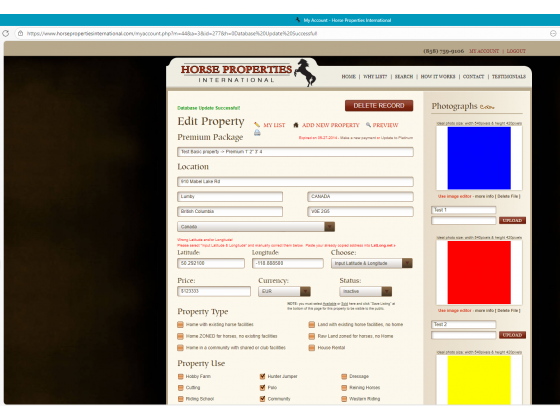Image resolution: width=560 pixels, height=420 pixels.
Task: Click the printer icon under Edit Property
Action: coord(257,133)
